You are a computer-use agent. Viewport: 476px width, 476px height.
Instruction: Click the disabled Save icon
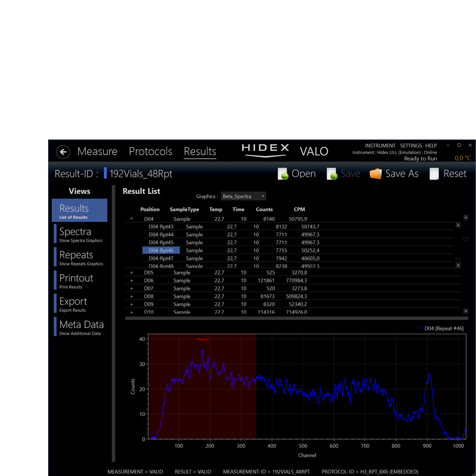(332, 174)
